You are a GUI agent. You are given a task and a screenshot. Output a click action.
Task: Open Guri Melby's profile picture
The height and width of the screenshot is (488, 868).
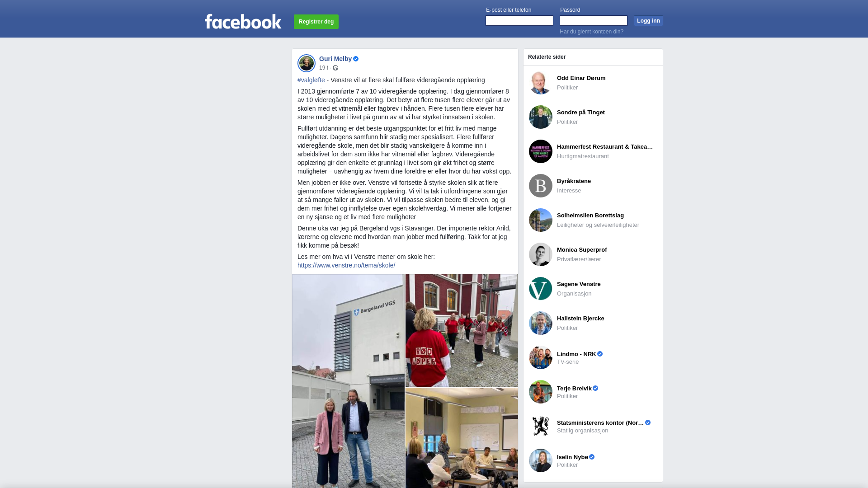coord(307,63)
